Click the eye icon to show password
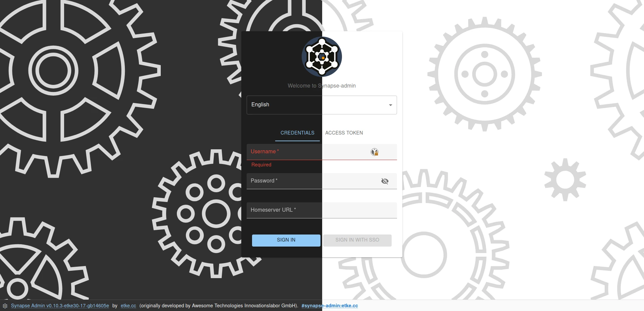This screenshot has width=644, height=311. (x=385, y=181)
